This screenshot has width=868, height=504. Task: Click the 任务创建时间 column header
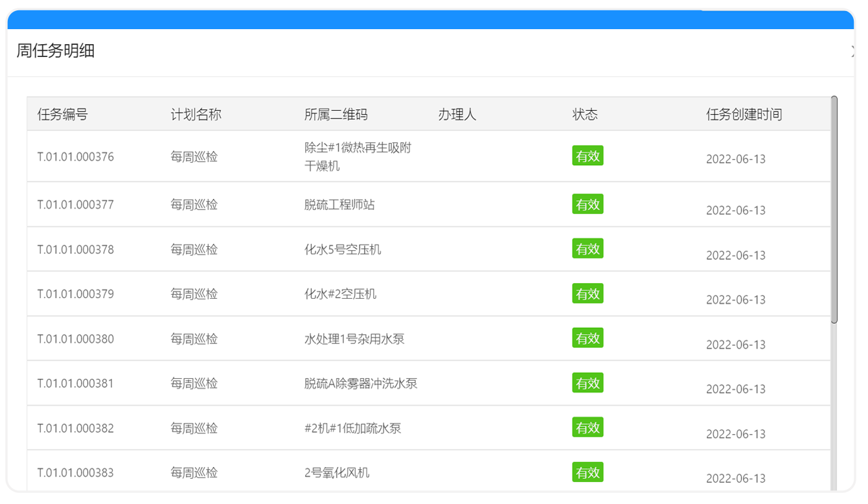(x=744, y=114)
